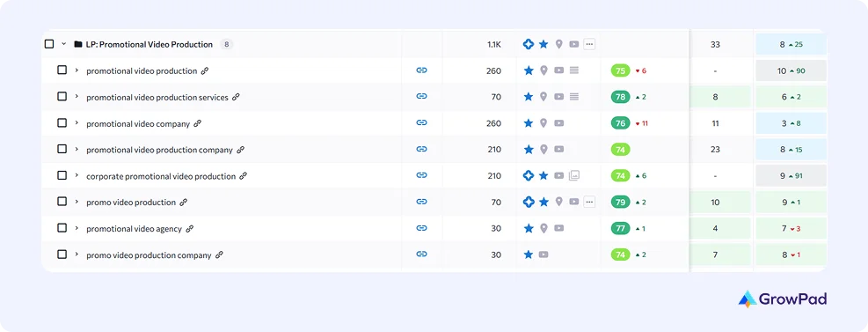Click the map pin icon in the LP folder row

click(x=559, y=44)
